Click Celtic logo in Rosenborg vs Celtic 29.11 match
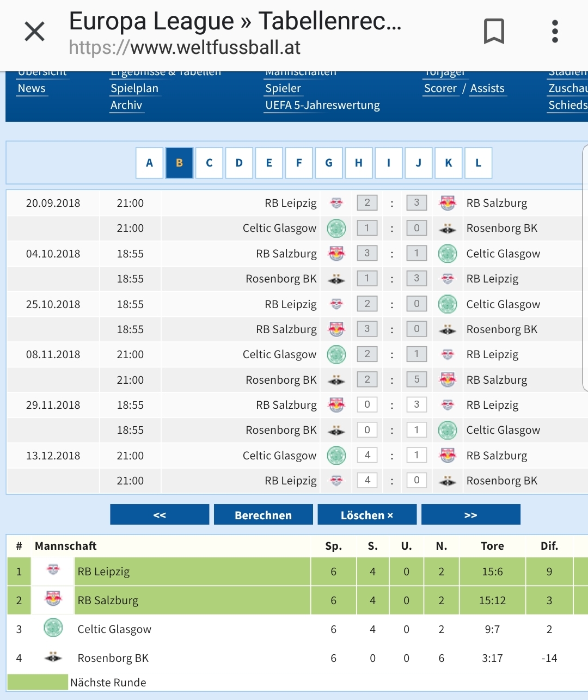The height and width of the screenshot is (700, 588). click(x=448, y=430)
